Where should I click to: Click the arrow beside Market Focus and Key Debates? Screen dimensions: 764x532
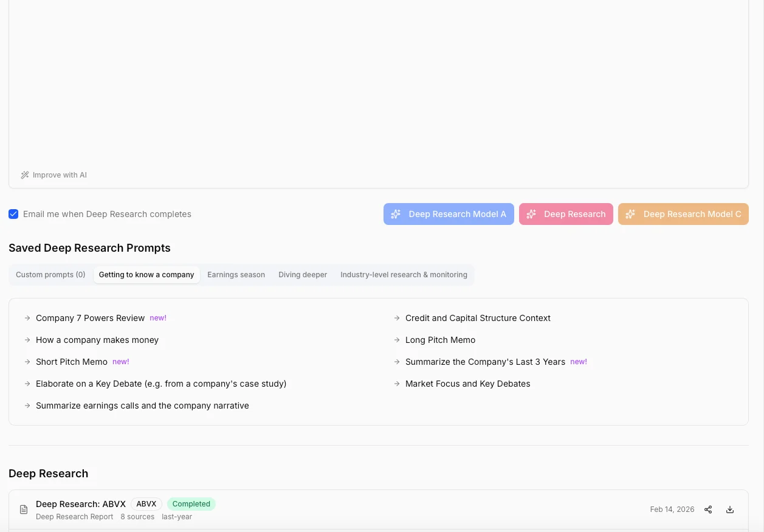point(397,384)
